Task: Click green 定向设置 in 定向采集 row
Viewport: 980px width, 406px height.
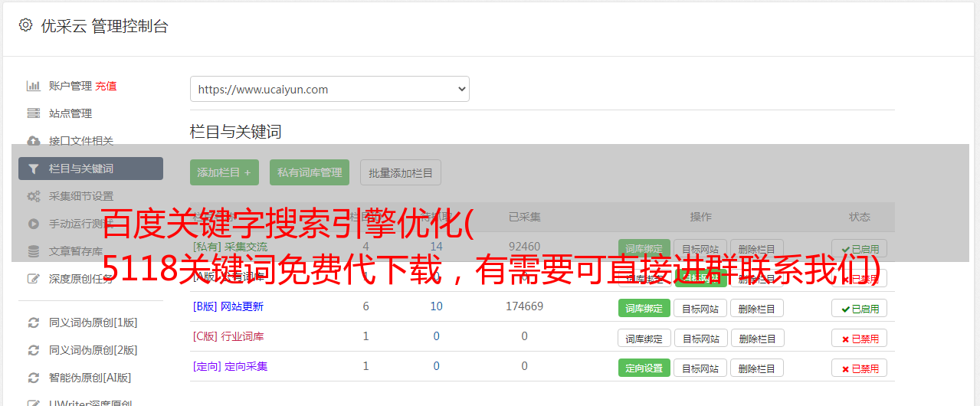Action: (644, 368)
